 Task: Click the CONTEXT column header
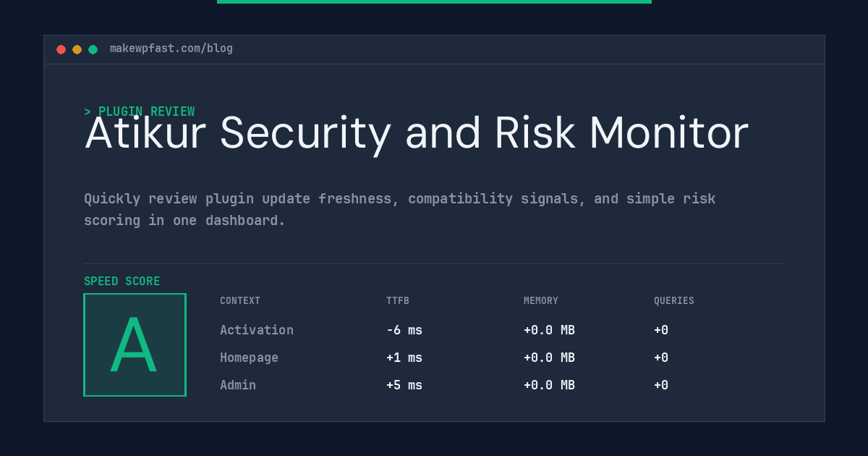(x=240, y=301)
